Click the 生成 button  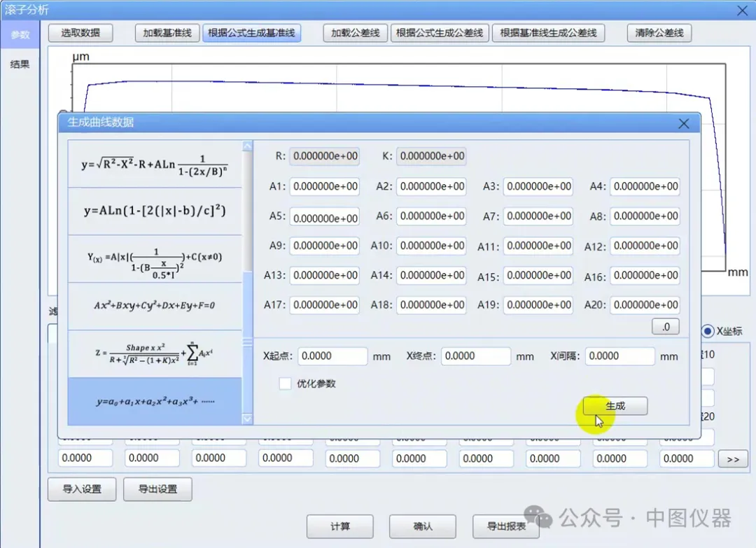coord(615,407)
